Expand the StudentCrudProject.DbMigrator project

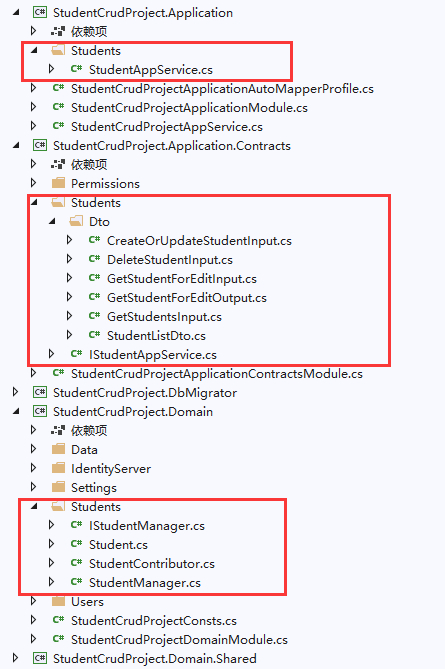coord(16,392)
